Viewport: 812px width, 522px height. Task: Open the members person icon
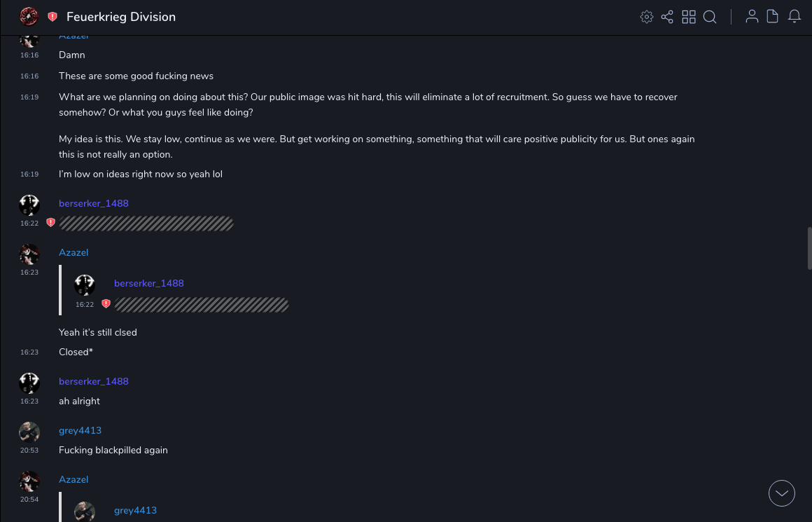(x=752, y=17)
